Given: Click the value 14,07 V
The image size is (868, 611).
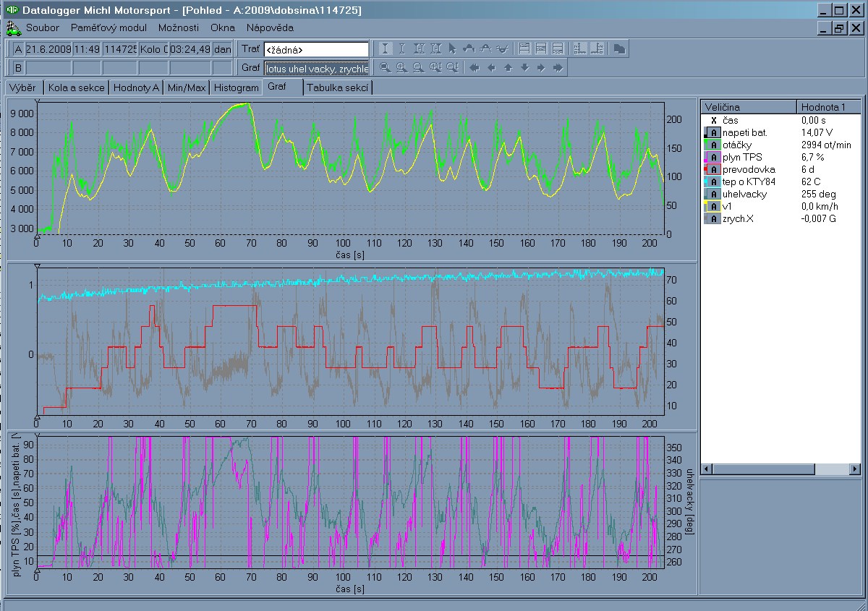Looking at the screenshot, I should (x=816, y=133).
